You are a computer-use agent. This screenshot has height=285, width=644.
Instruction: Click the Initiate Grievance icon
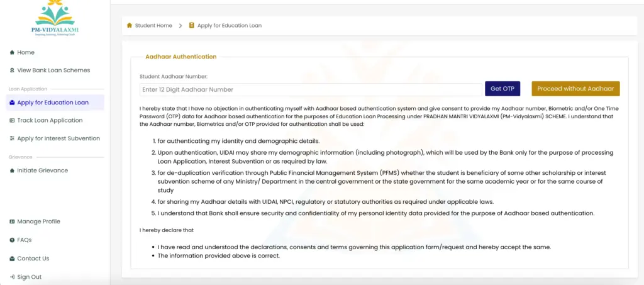[x=12, y=170]
